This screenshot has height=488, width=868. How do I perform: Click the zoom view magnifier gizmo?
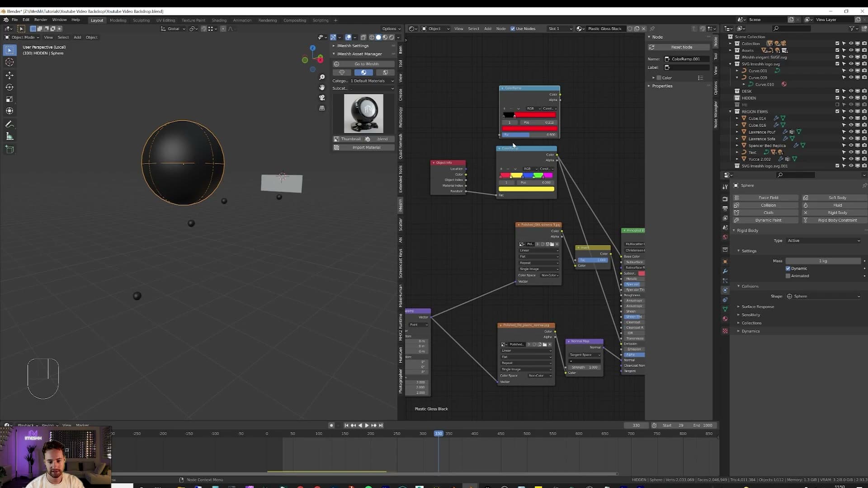click(322, 77)
